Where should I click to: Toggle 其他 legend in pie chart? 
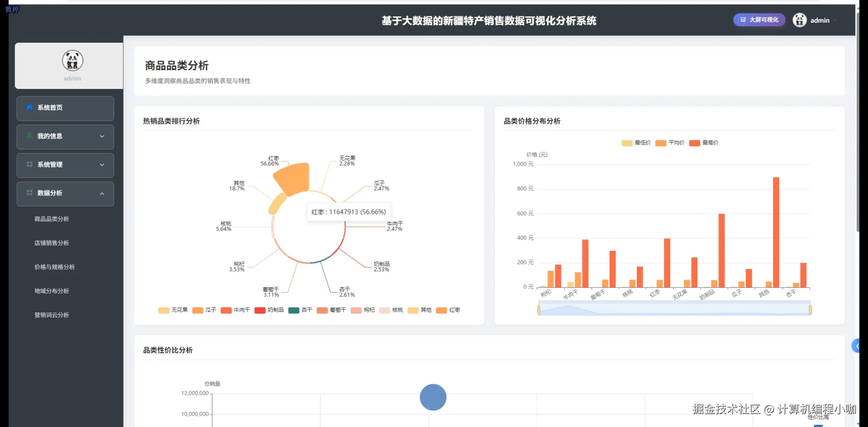coord(419,310)
